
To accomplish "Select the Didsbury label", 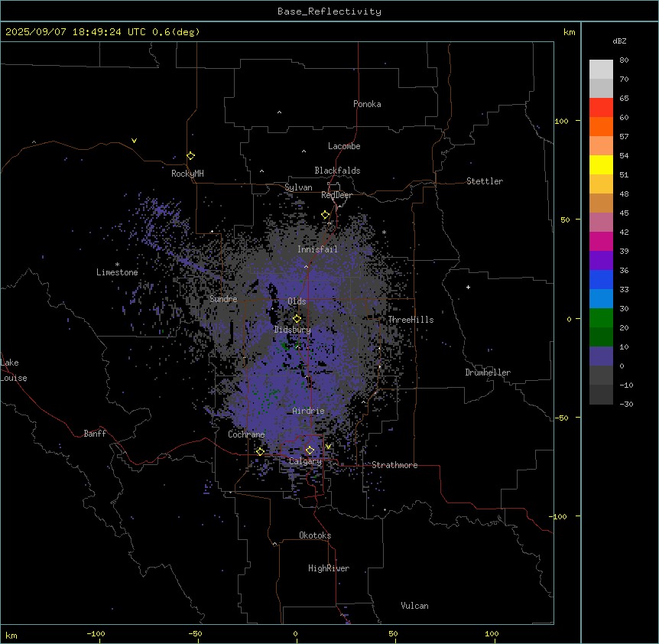I will pos(293,330).
